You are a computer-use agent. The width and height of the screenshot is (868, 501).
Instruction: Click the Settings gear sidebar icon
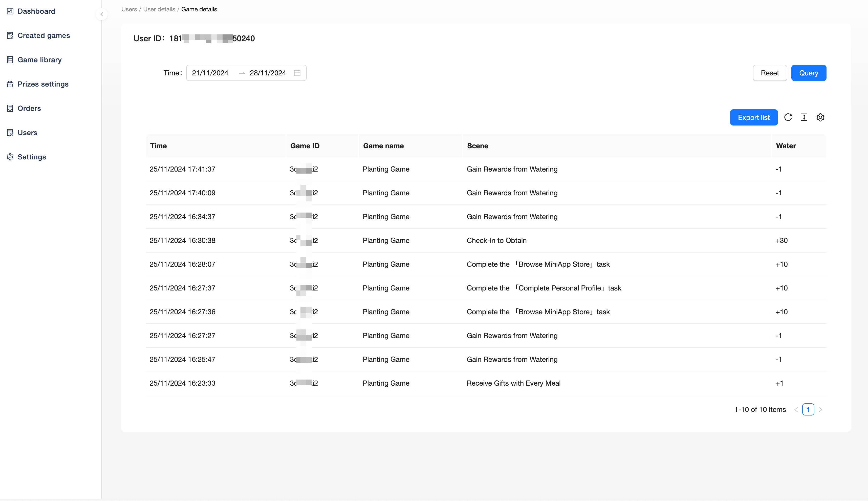point(10,157)
